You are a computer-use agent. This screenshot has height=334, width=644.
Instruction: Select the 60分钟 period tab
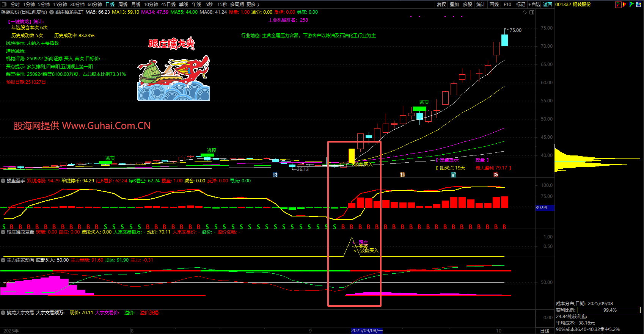pyautogui.click(x=95, y=5)
